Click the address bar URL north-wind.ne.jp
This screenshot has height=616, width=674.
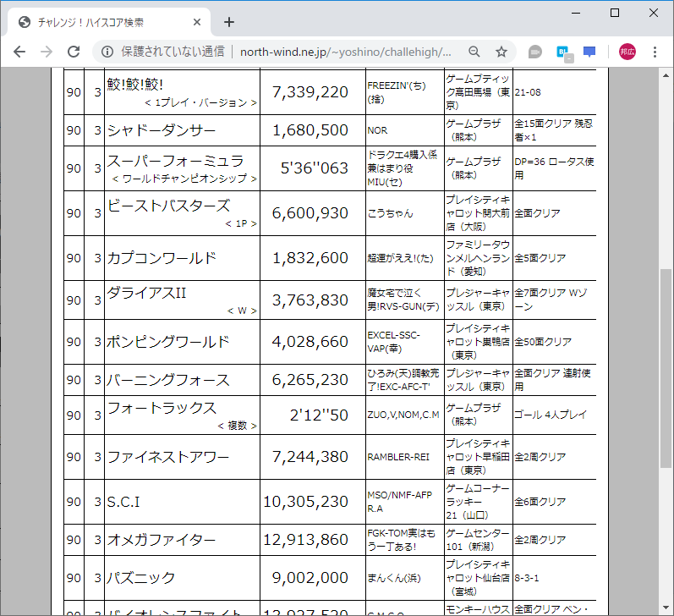click(346, 52)
